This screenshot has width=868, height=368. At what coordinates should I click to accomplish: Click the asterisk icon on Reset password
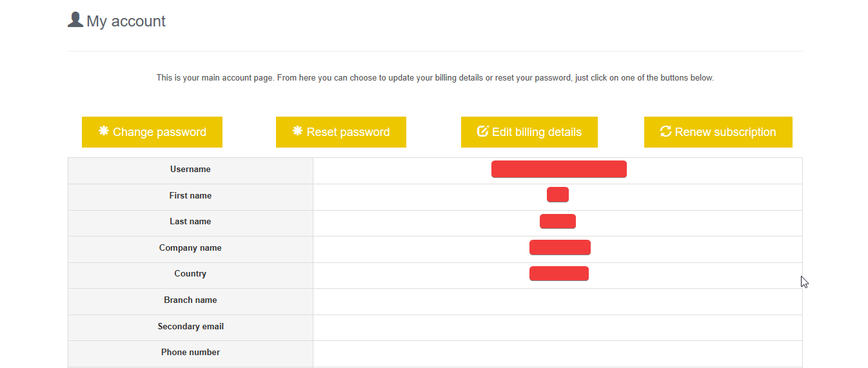pyautogui.click(x=298, y=131)
